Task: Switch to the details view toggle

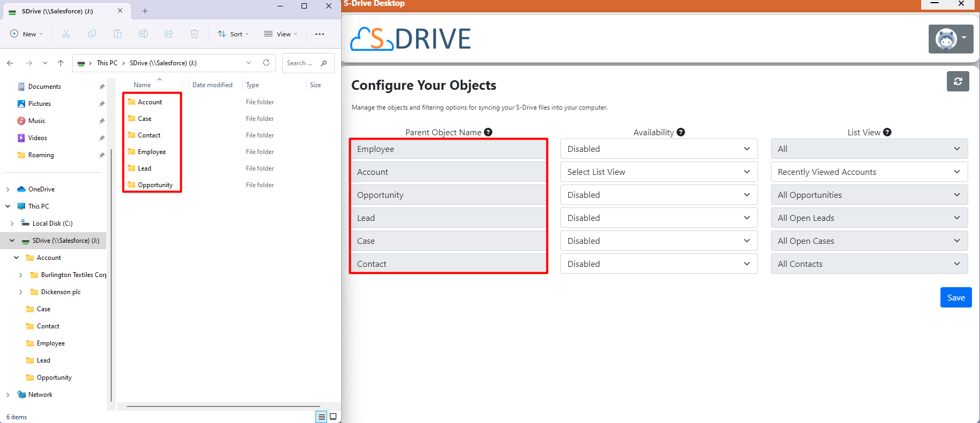Action: 321,417
